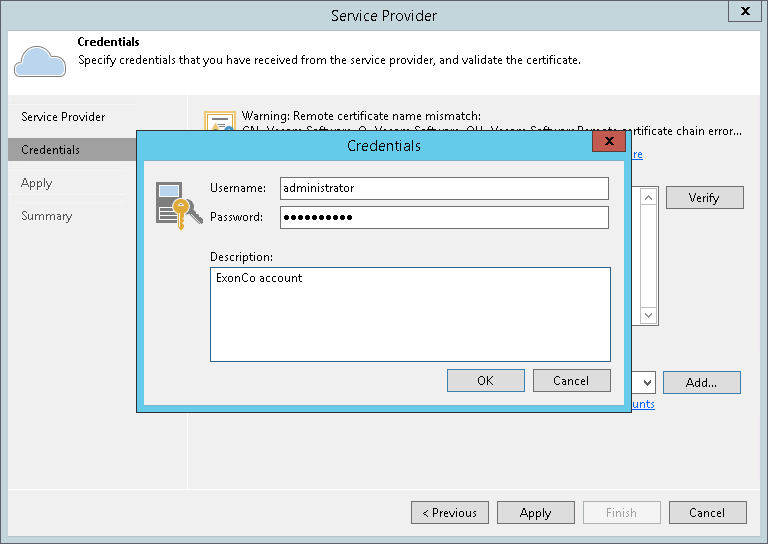
Task: Close the Credentials dialog with the red X
Action: [x=608, y=145]
